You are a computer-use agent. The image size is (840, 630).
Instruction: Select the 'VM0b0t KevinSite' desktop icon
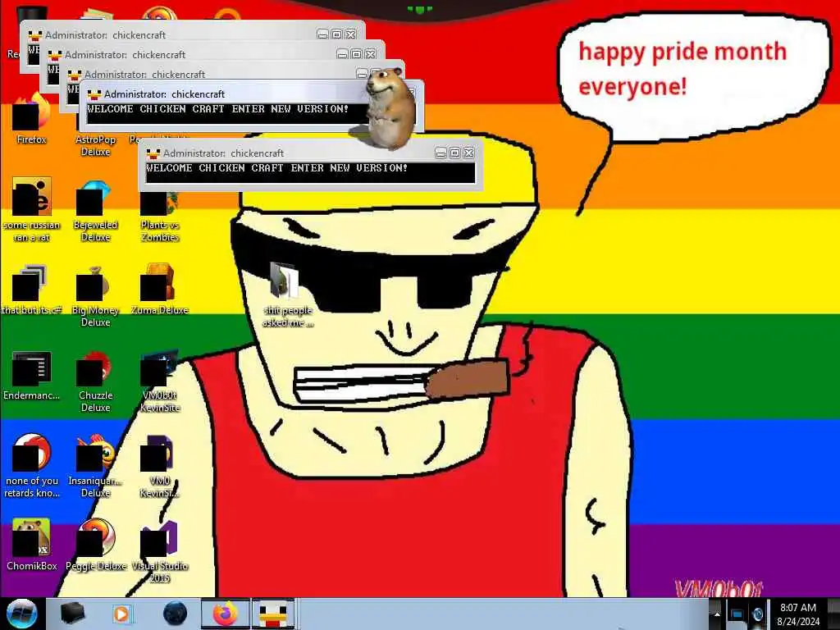(x=160, y=381)
